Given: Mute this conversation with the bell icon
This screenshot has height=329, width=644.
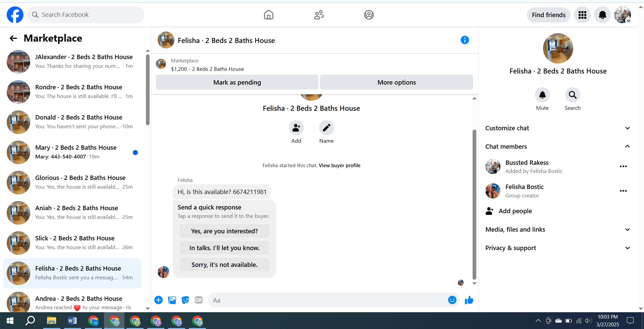Looking at the screenshot, I should coord(542,95).
